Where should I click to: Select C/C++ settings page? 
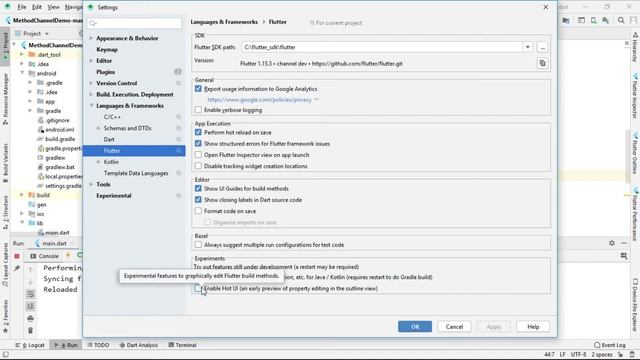(x=112, y=117)
